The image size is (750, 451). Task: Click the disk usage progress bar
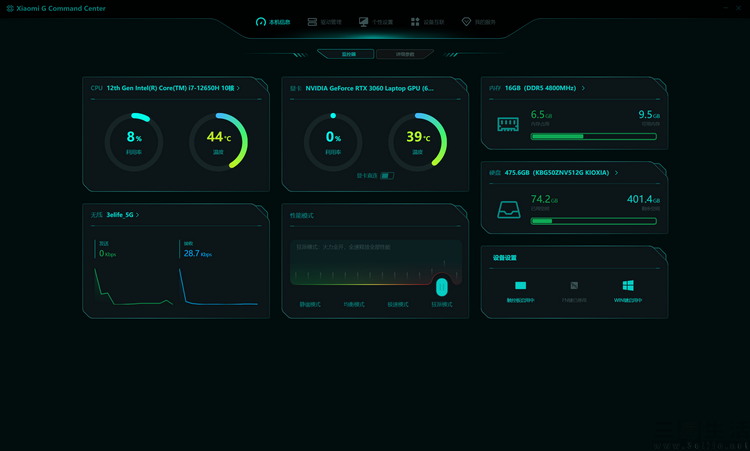(594, 221)
